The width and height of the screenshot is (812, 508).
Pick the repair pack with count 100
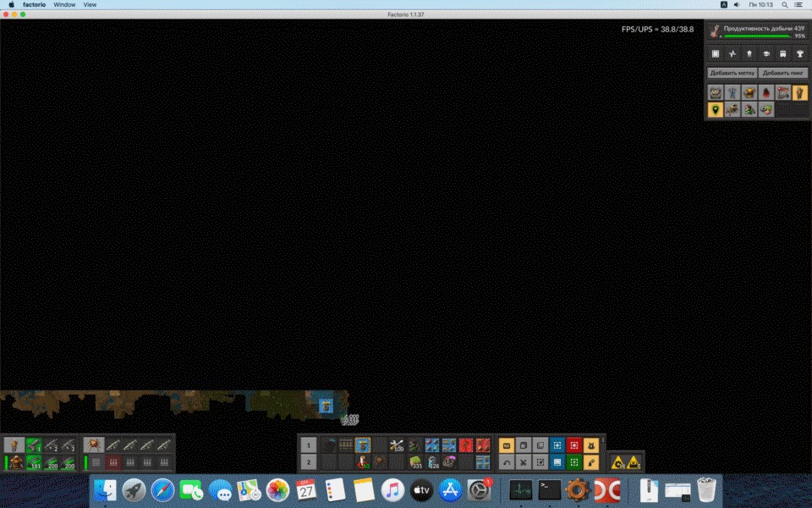click(397, 444)
